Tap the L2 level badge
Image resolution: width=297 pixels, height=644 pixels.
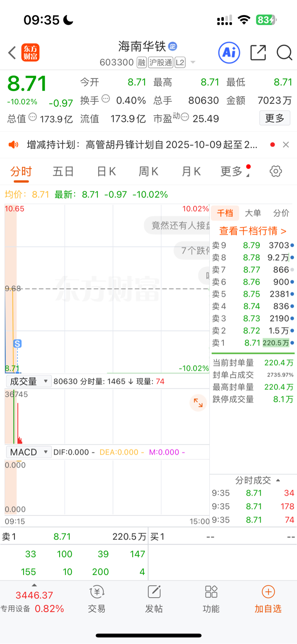(x=180, y=62)
